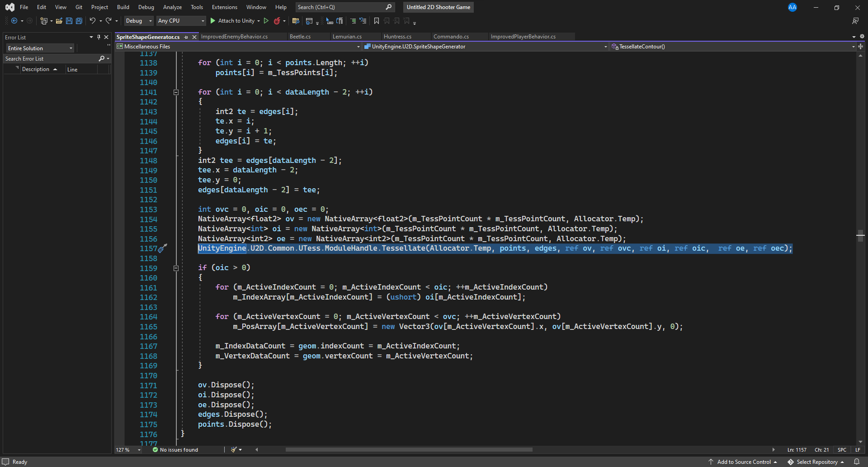Expand the Entire Solution scope dropdown
Viewport: 868px width, 467px height.
[40, 48]
